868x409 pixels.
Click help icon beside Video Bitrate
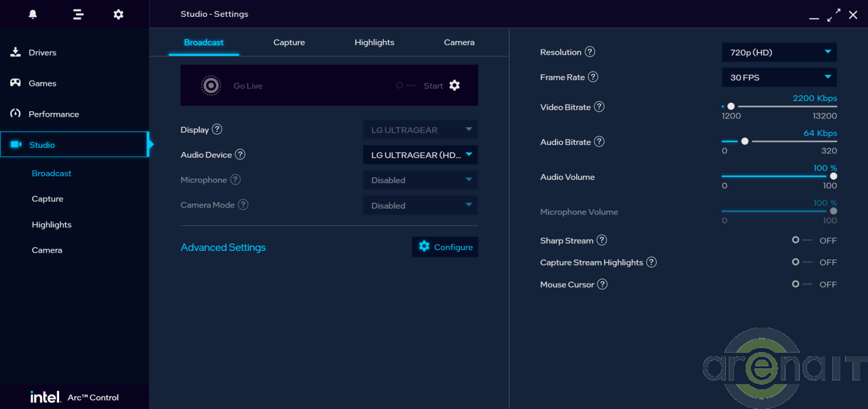599,107
